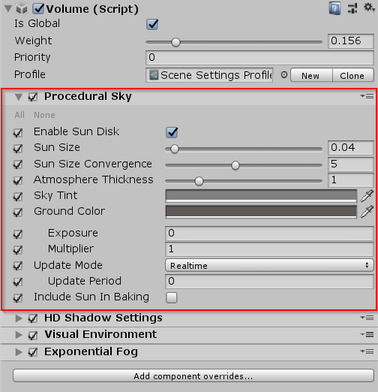Pick Sky Tint color with eyedropper
Viewport: 378px width, 392px height.
(x=367, y=196)
